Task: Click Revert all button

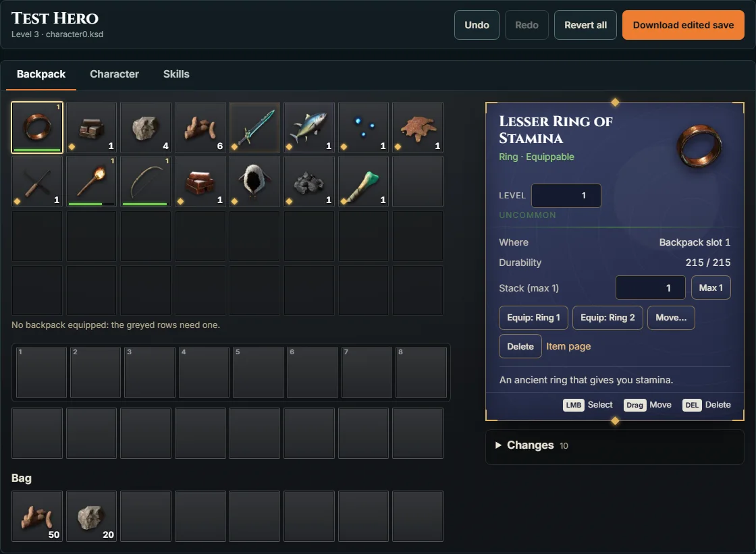Action: 585,25
